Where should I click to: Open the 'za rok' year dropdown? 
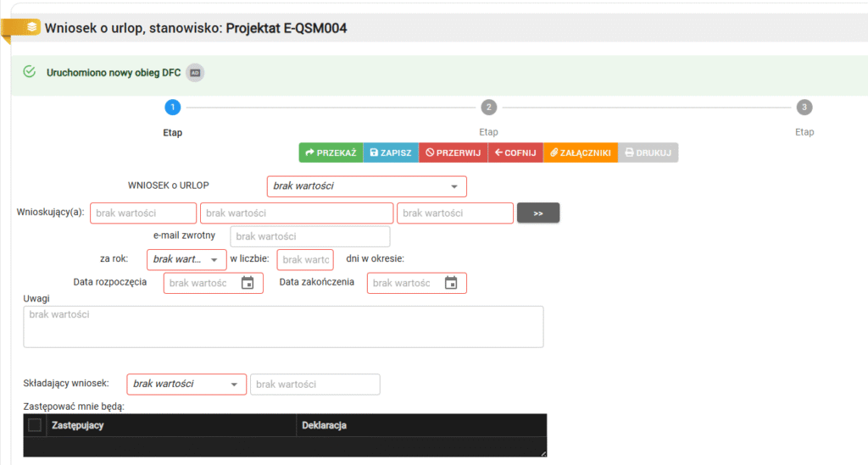(x=214, y=259)
